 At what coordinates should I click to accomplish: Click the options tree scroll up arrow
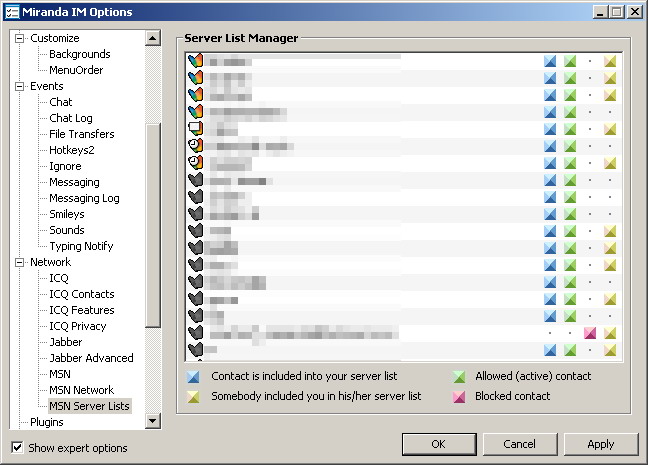click(153, 38)
